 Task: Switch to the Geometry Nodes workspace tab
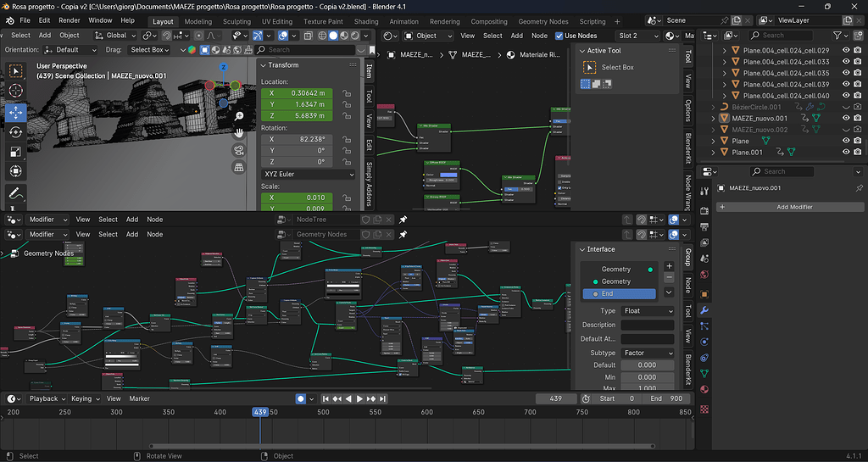click(543, 21)
